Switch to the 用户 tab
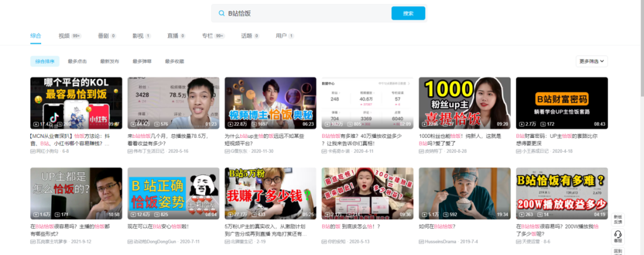Viewport: 644px width, 255px height. (x=284, y=36)
